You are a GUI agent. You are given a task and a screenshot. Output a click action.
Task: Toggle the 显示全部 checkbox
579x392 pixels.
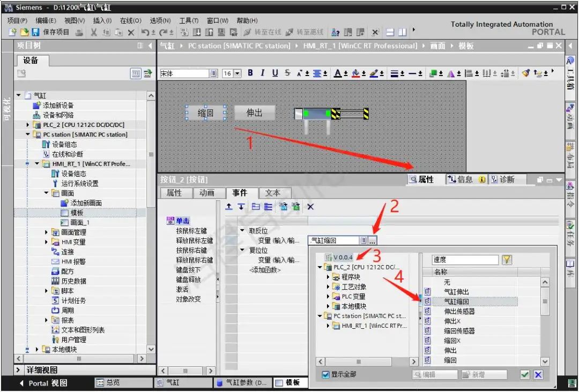(x=325, y=375)
